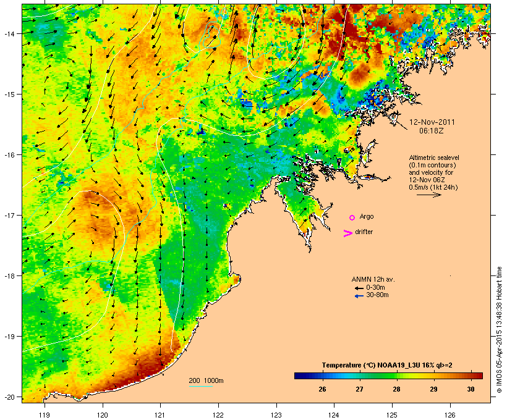Click the 0.5m/s velocity scale arrow

428,195
